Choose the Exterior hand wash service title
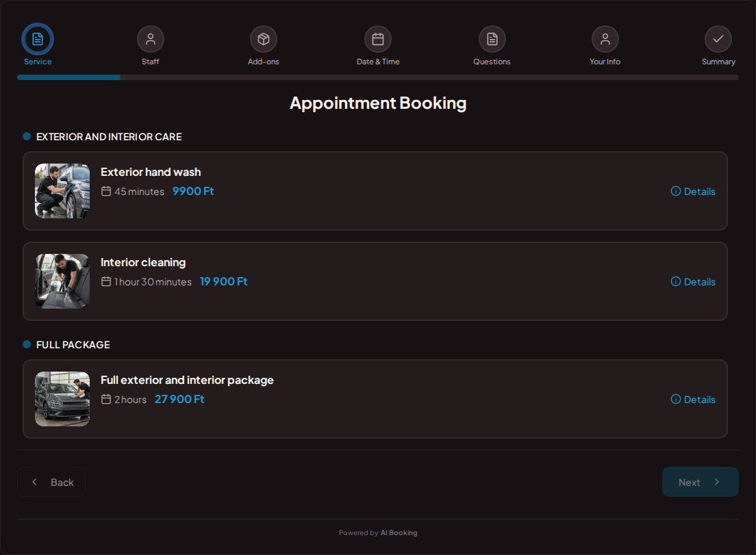 [x=151, y=172]
